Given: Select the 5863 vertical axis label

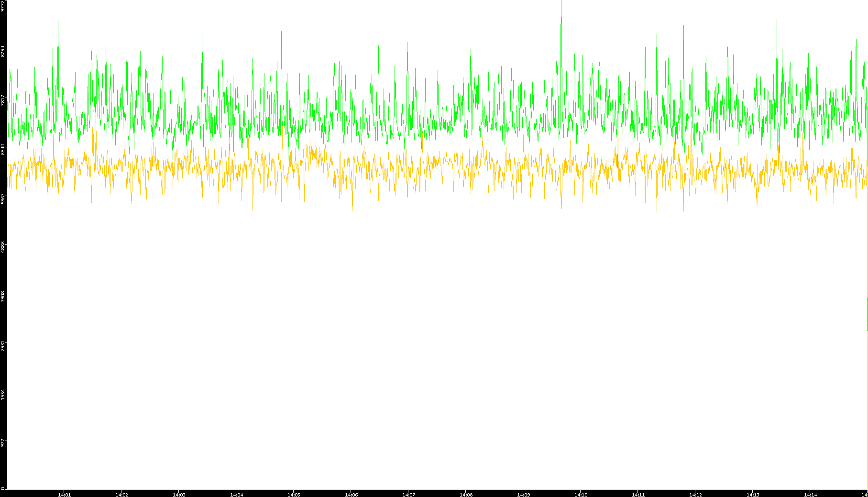Looking at the screenshot, I should pyautogui.click(x=3, y=199).
